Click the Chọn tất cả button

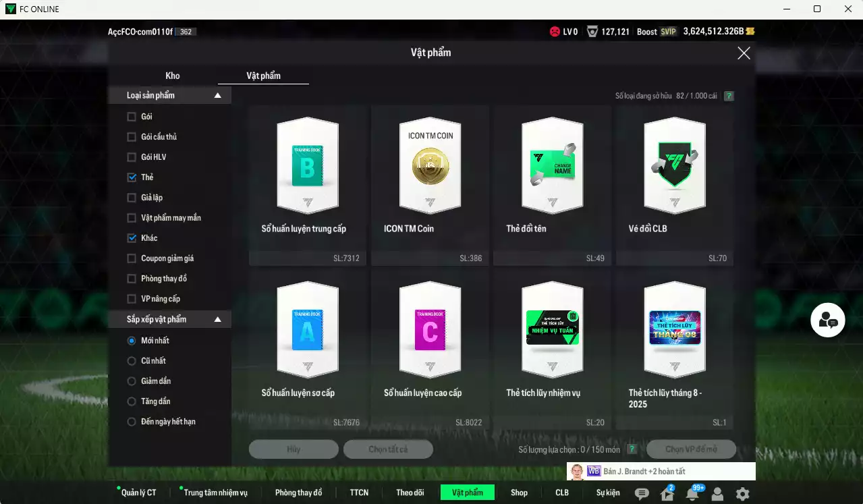coord(388,449)
